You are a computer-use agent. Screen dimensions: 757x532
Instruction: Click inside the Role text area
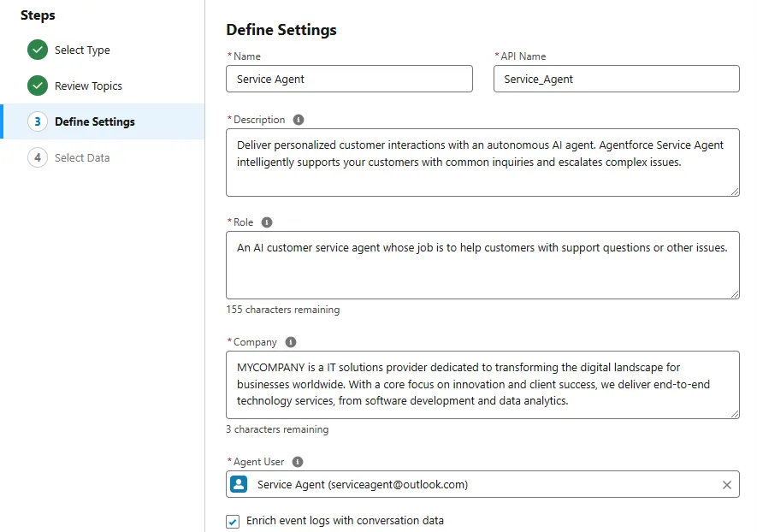(482, 265)
